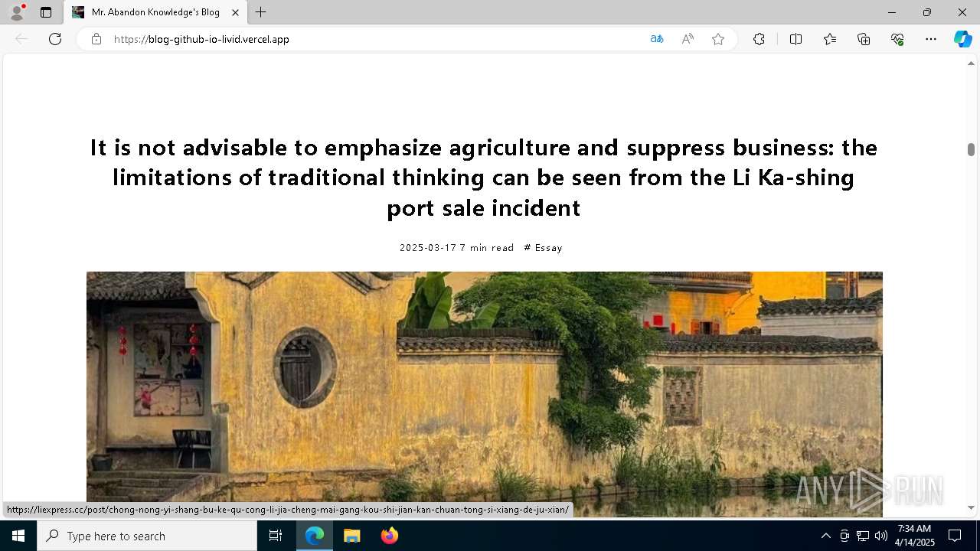Close the Mr. Abandon Knowledge's Blog tab
The height and width of the screenshot is (551, 980).
[x=235, y=12]
